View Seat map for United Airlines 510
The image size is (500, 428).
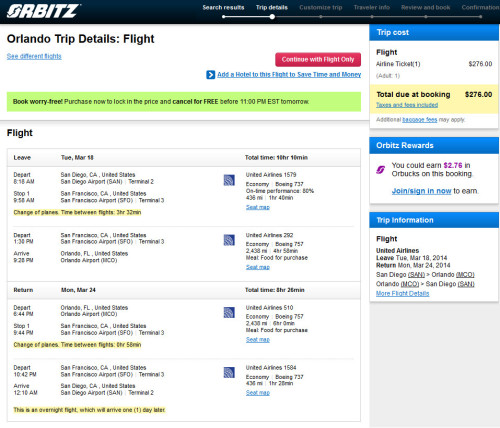(258, 339)
